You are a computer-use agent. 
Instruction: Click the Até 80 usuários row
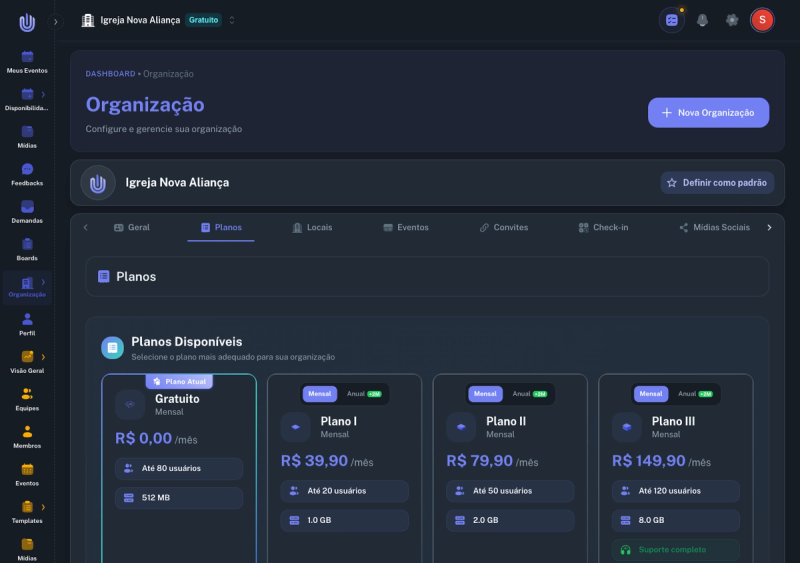[x=179, y=469]
